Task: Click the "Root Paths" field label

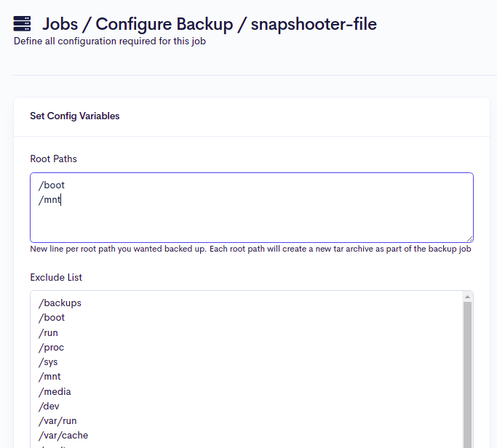Action: click(54, 159)
